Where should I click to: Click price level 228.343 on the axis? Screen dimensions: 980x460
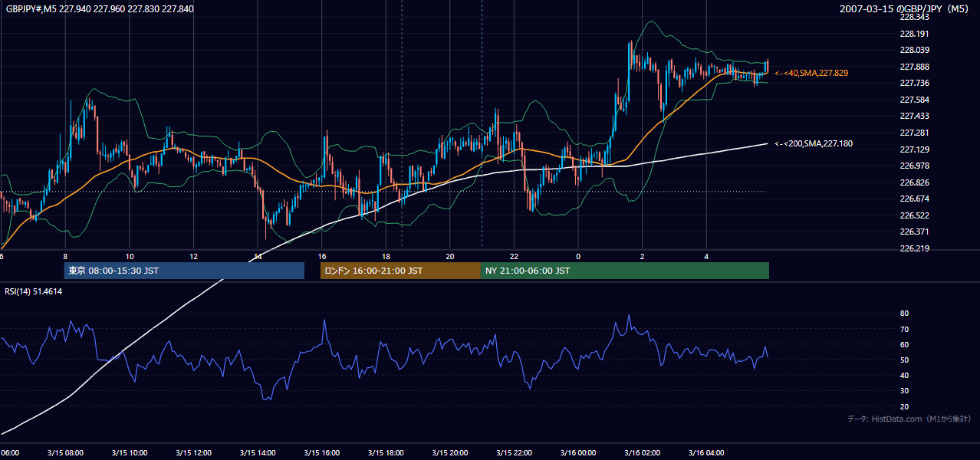(914, 17)
